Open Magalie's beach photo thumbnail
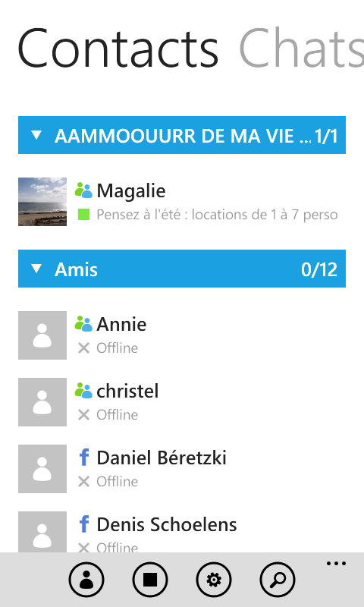This screenshot has width=364, height=607. 42,202
